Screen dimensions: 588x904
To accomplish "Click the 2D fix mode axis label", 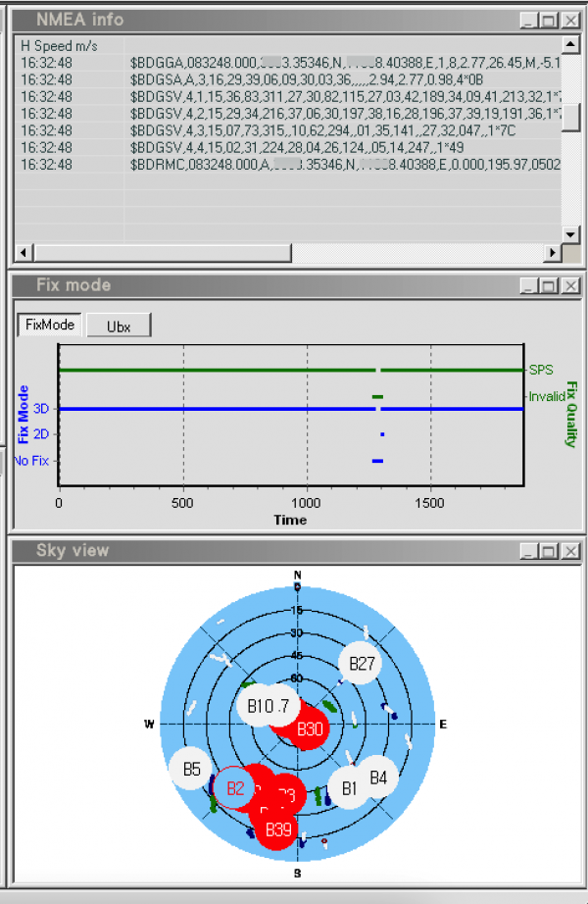I will (x=41, y=434).
